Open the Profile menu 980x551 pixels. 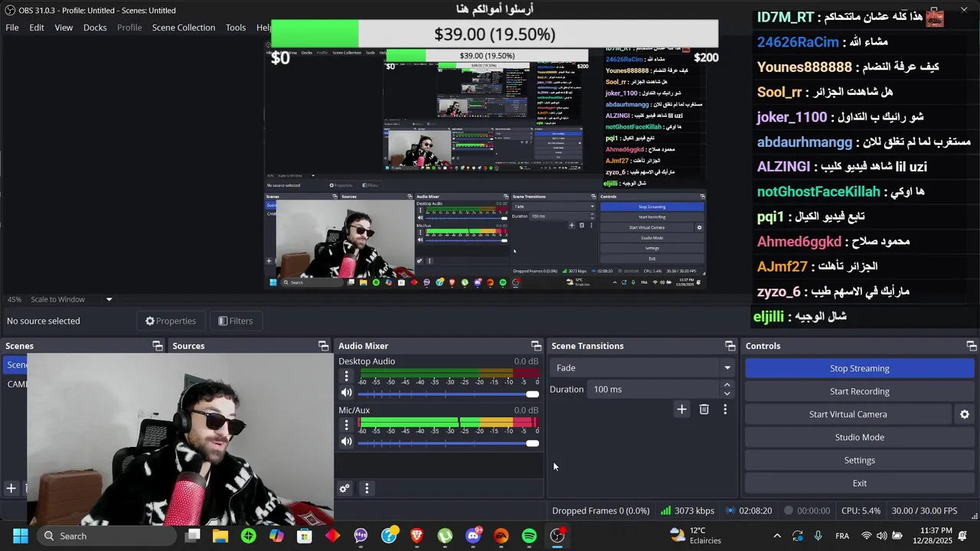pyautogui.click(x=129, y=28)
